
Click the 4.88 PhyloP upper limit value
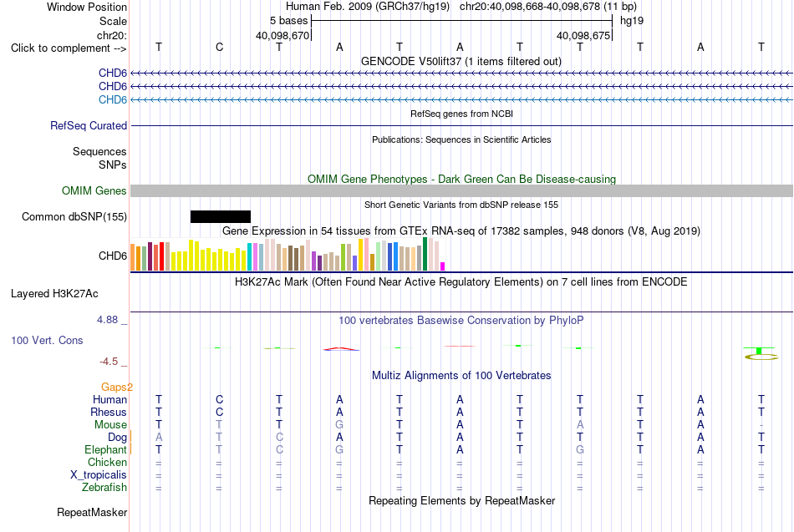pyautogui.click(x=107, y=320)
